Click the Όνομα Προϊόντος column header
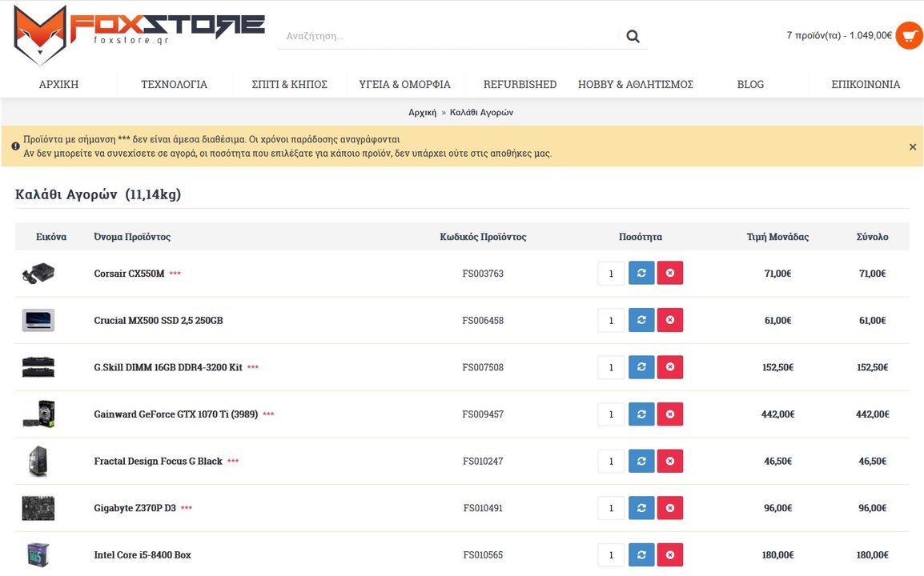Viewport: 924px width, 576px height. point(132,237)
